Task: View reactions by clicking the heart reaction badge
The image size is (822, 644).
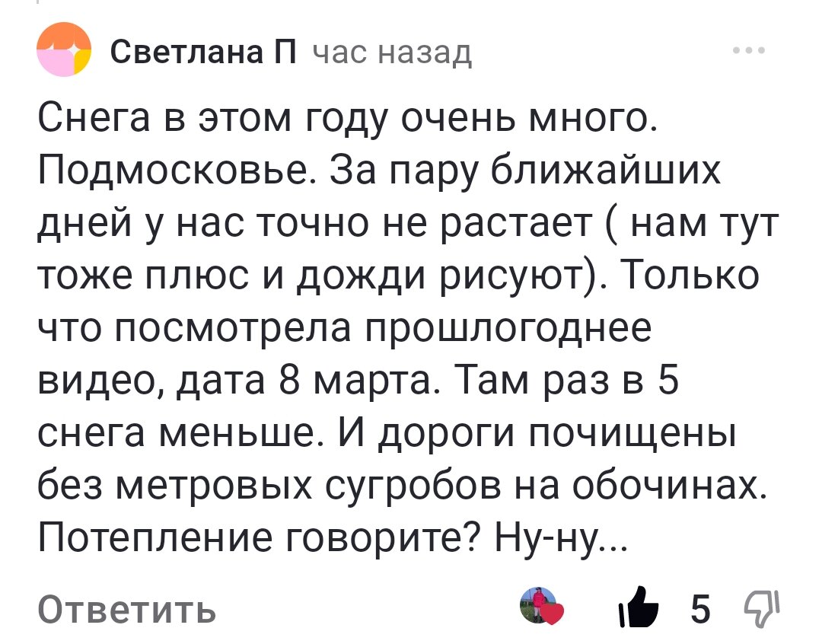Action: click(546, 605)
